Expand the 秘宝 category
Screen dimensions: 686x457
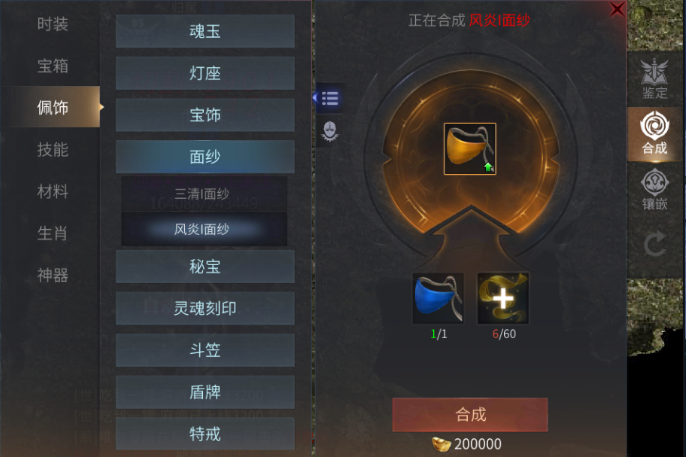(205, 266)
